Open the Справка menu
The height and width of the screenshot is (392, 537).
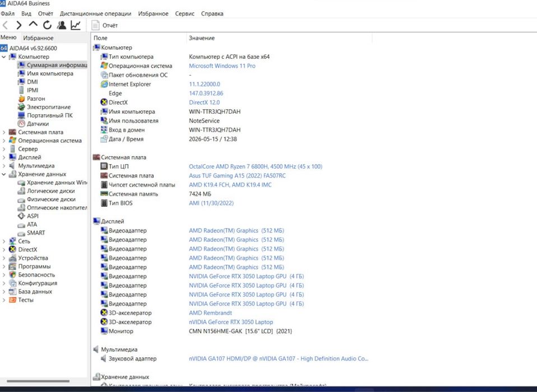(212, 13)
